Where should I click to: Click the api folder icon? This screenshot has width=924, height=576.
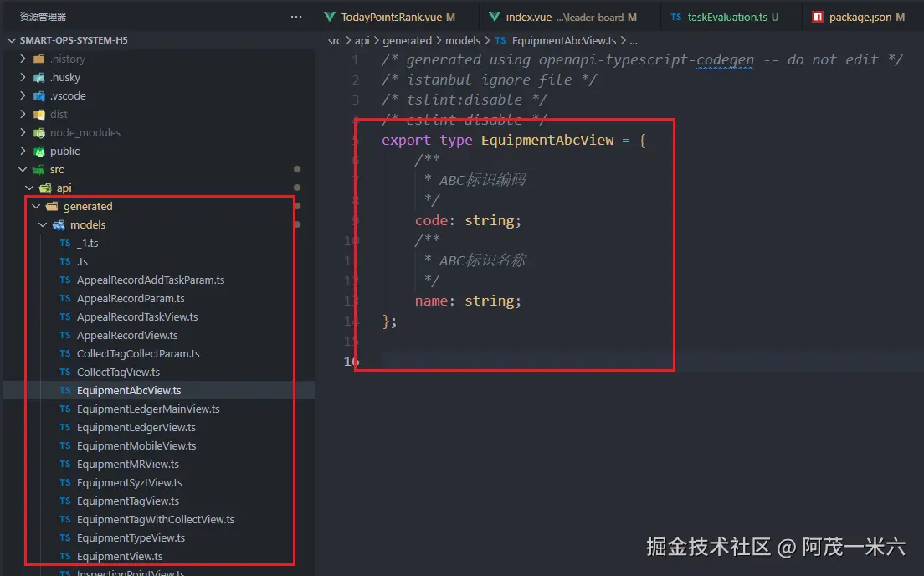tap(45, 188)
